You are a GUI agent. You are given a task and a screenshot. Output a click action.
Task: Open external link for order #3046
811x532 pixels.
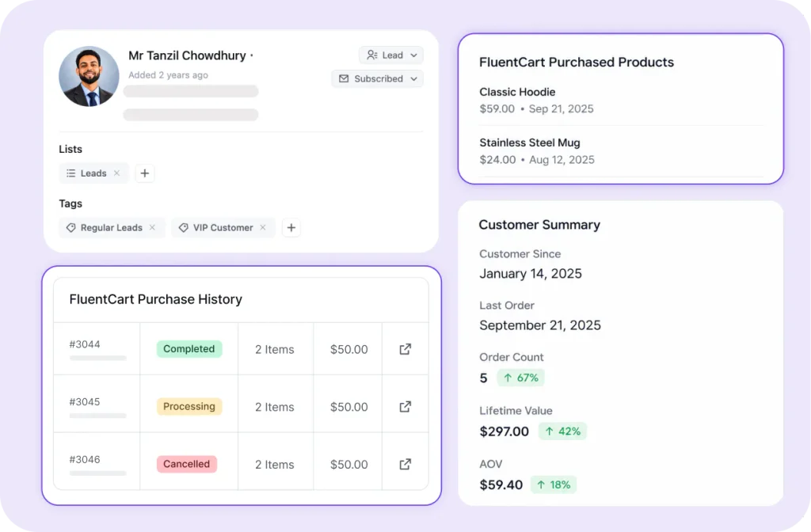(405, 464)
